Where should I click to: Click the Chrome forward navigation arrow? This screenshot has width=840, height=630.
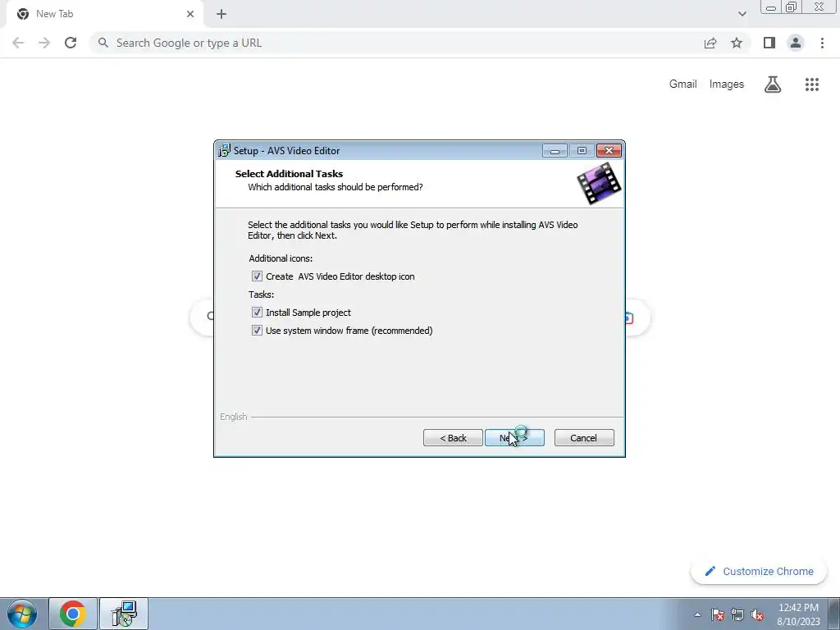pyautogui.click(x=44, y=43)
